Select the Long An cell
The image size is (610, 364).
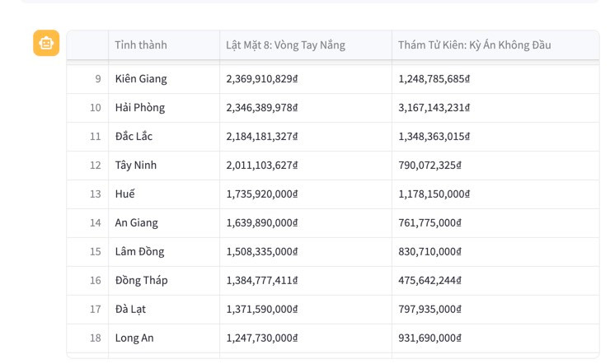click(164, 338)
